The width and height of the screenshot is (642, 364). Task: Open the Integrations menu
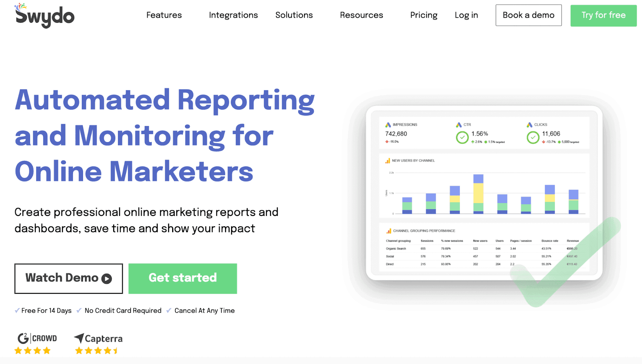[234, 15]
